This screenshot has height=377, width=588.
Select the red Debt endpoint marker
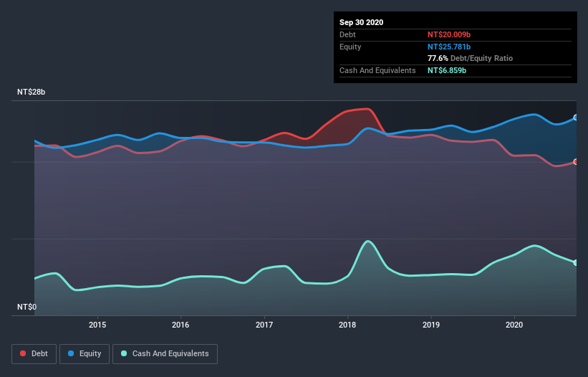click(x=576, y=162)
